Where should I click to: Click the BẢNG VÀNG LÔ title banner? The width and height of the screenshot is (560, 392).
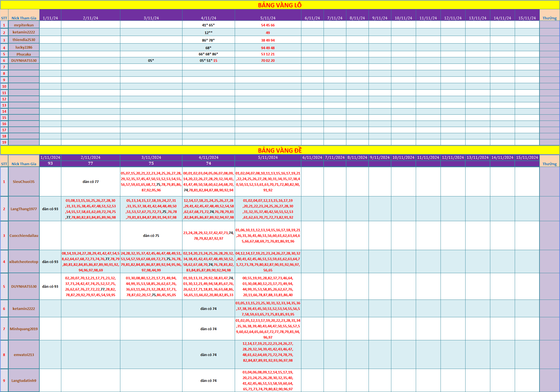280,5
